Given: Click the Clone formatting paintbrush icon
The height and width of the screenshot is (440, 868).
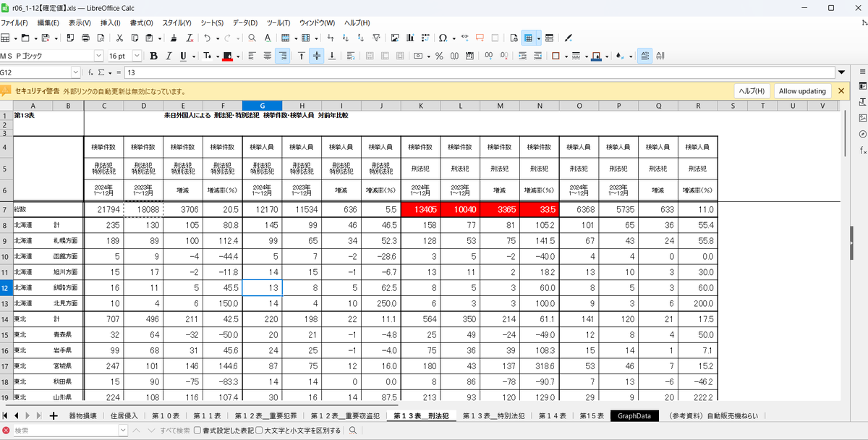Looking at the screenshot, I should coord(173,38).
